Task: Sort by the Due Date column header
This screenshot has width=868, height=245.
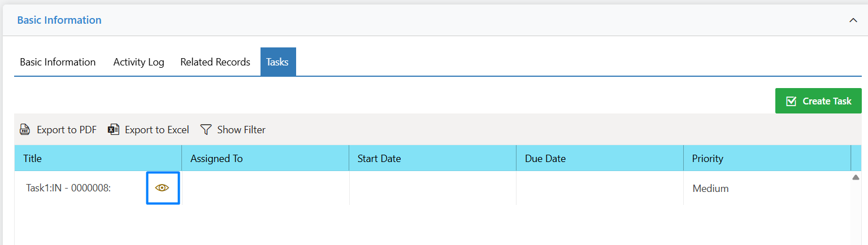Action: click(x=600, y=159)
